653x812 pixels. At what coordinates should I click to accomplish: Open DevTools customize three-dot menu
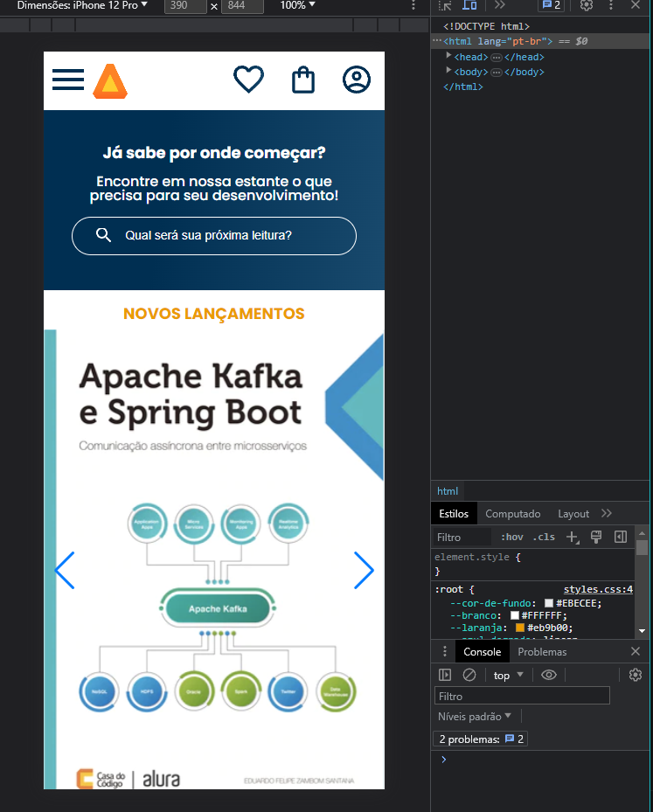(x=611, y=5)
